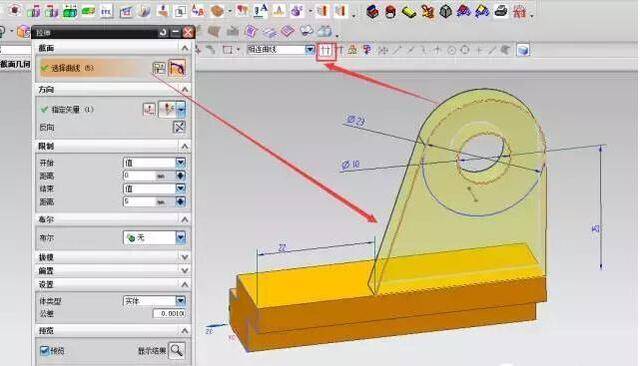Click the 反向 reverse direction icon
This screenshot has width=640, height=366.
tap(179, 127)
